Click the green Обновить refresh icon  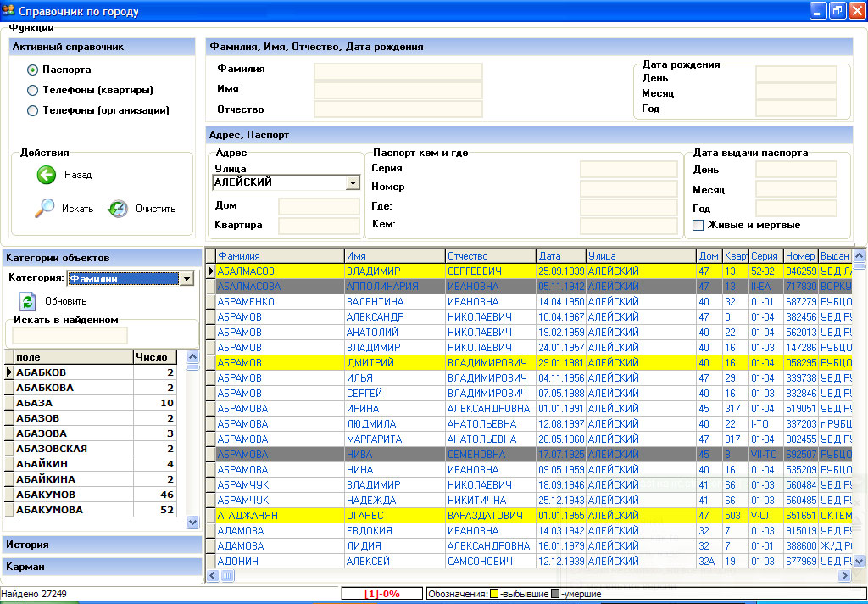(28, 301)
